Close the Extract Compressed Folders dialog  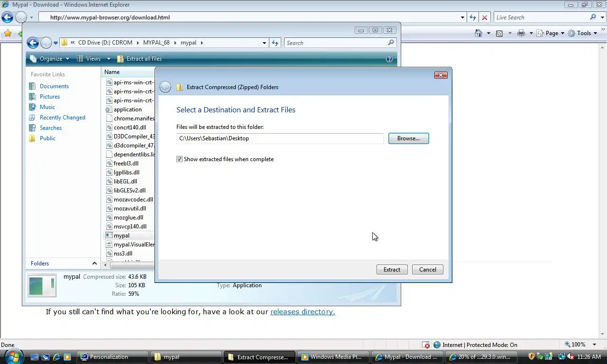coord(441,75)
